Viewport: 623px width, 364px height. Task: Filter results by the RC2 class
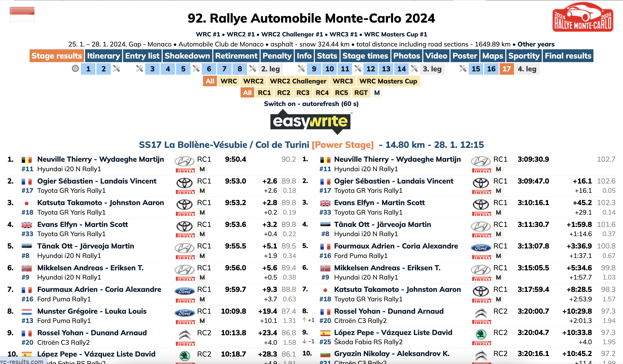point(283,93)
